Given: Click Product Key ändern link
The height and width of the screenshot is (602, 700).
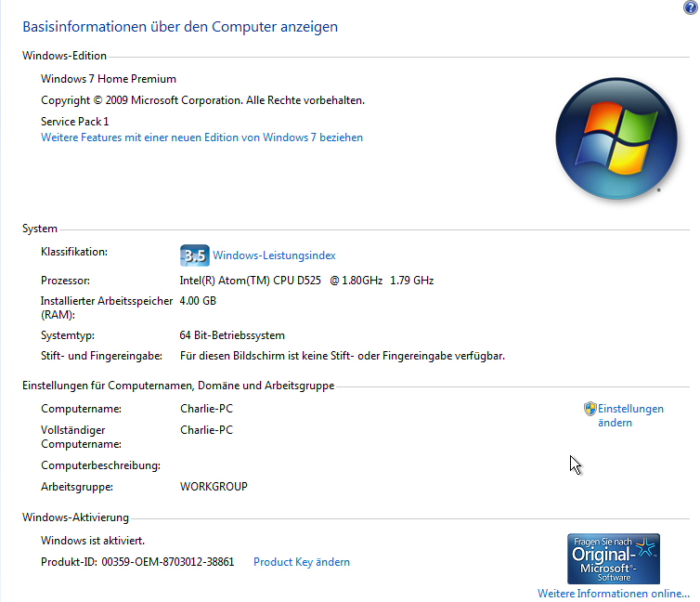Looking at the screenshot, I should [302, 562].
